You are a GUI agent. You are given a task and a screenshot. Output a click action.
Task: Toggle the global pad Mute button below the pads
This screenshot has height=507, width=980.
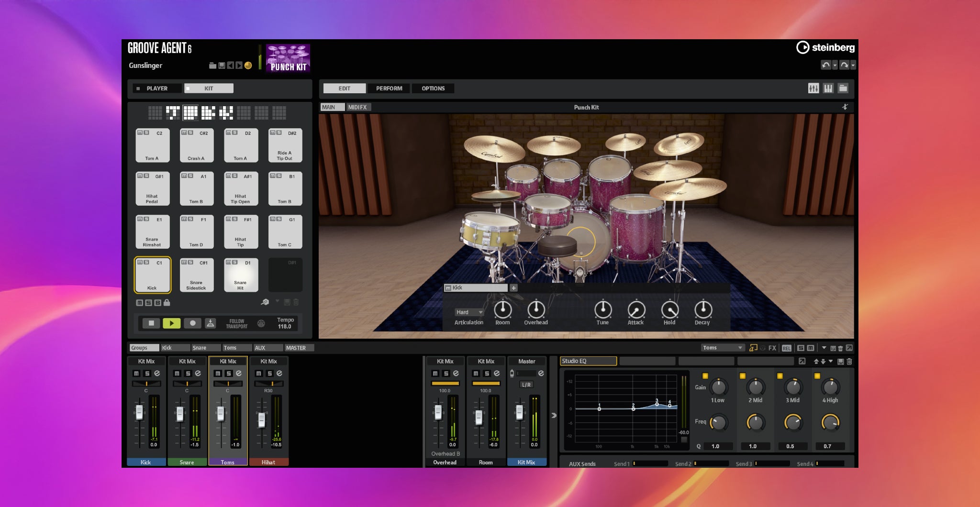139,303
